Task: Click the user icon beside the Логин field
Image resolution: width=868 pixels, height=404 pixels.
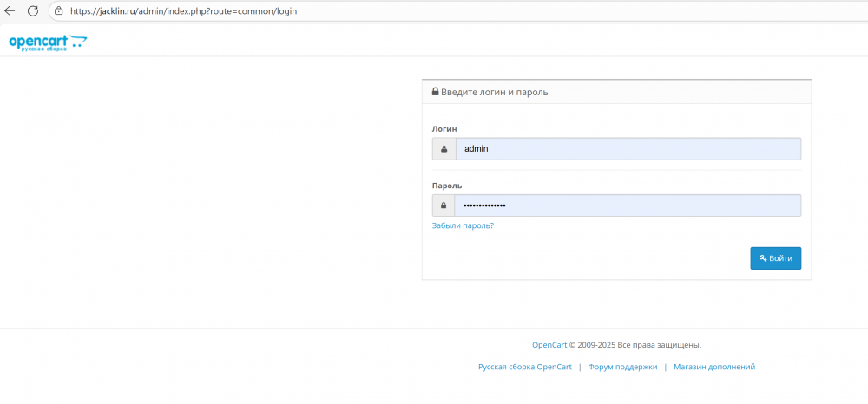Action: point(444,148)
